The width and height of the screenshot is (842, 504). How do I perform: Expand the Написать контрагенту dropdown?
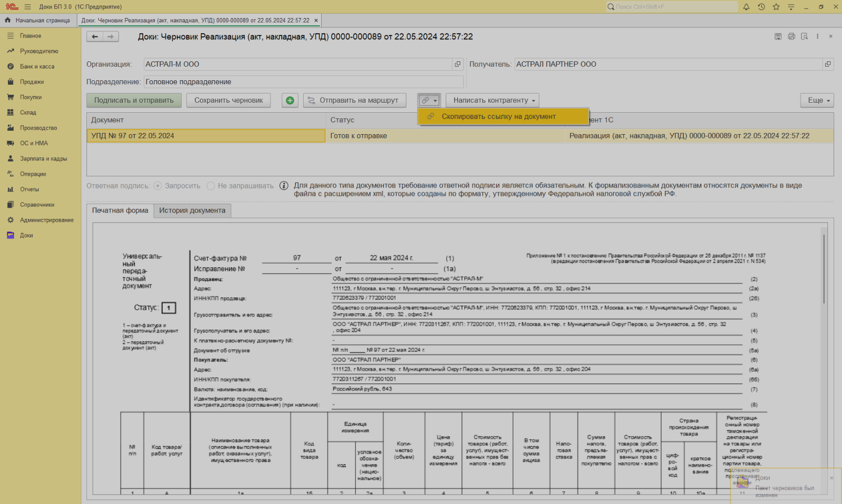(492, 100)
